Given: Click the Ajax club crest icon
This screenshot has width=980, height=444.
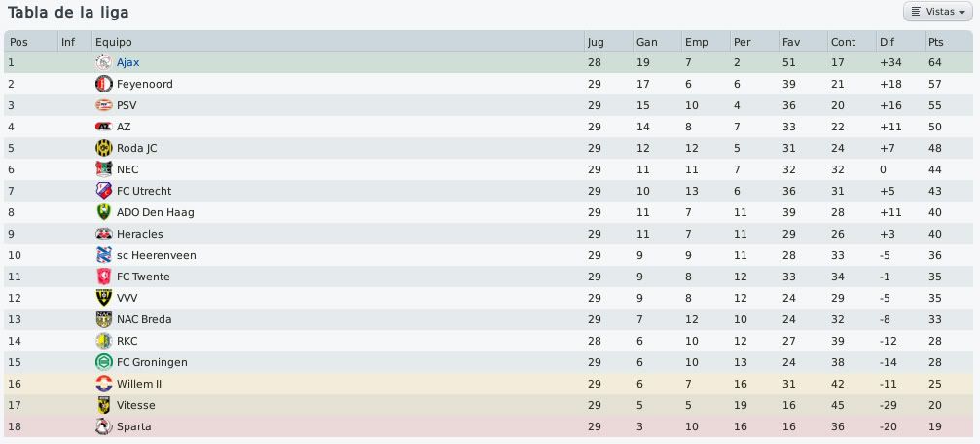Looking at the screenshot, I should point(104,62).
